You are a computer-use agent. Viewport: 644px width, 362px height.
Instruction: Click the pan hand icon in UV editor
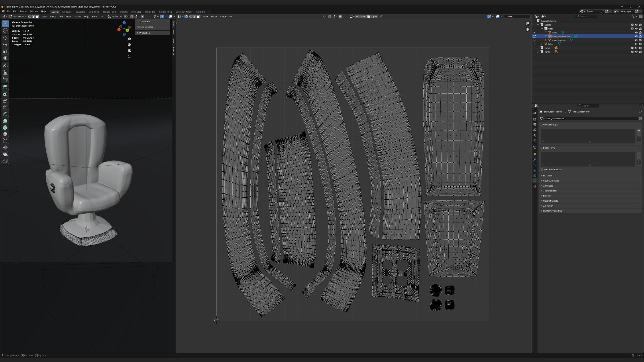pos(527,29)
